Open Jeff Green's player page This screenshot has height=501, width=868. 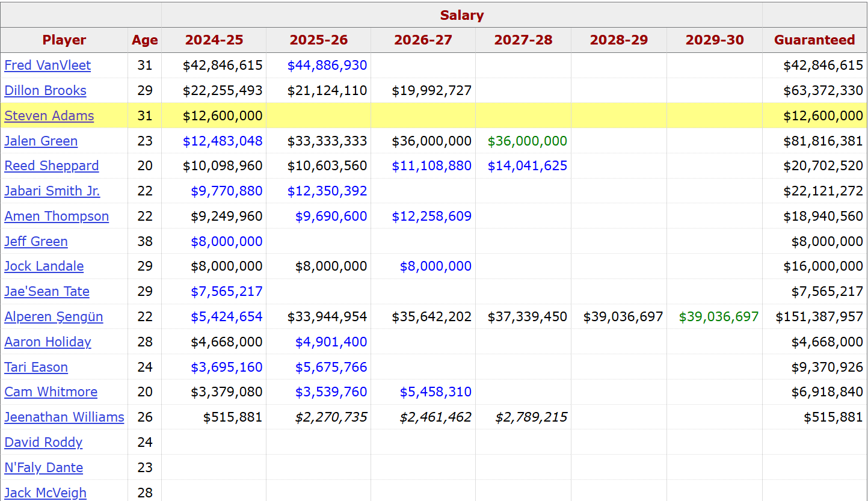point(35,241)
